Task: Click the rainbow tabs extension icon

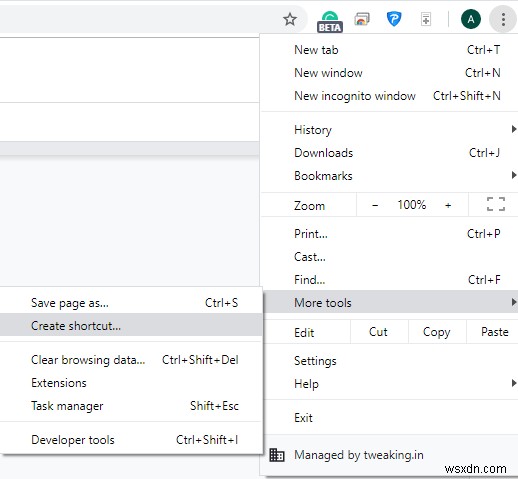Action: tap(362, 19)
